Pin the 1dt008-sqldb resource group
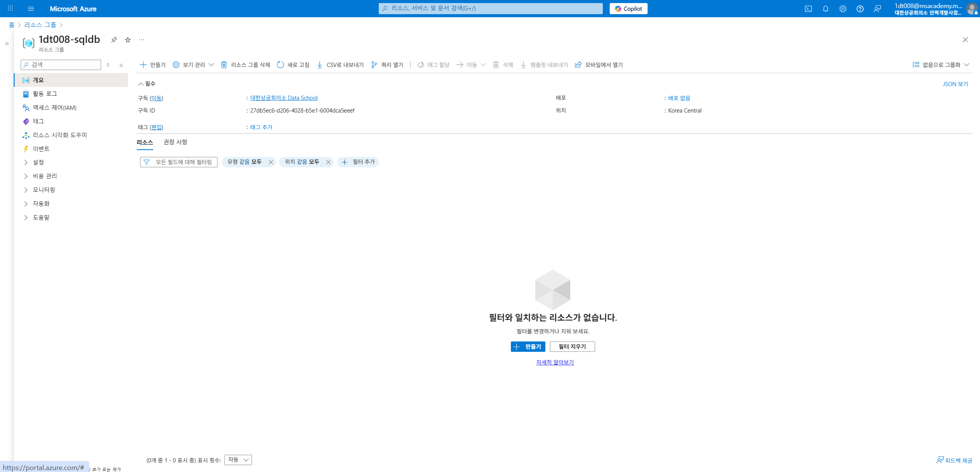980x472 pixels. click(114, 40)
